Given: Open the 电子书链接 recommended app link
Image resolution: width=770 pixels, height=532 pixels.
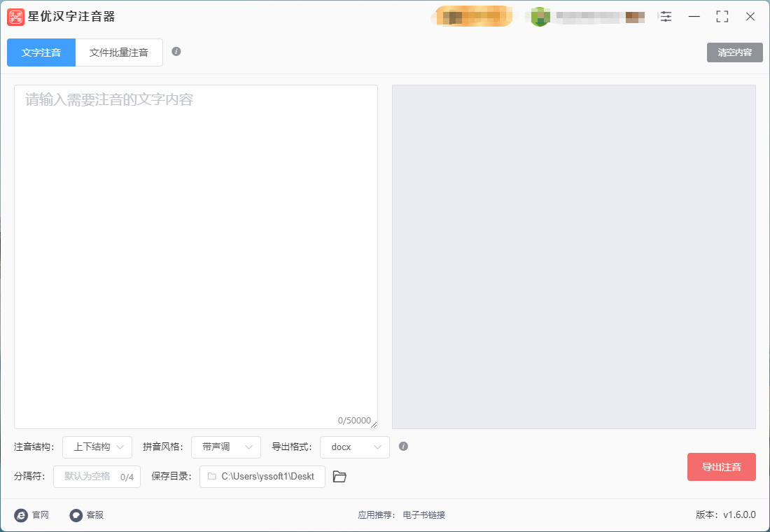Looking at the screenshot, I should 423,515.
